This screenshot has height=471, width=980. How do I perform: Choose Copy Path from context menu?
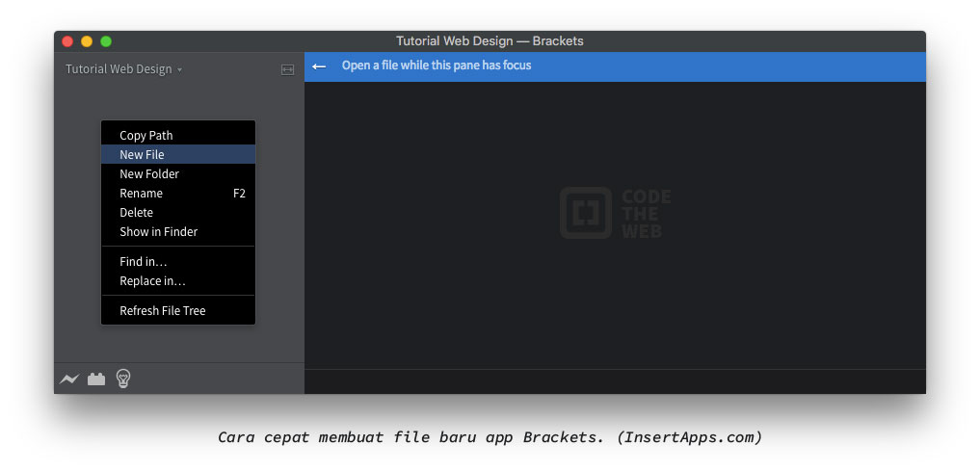click(178, 135)
